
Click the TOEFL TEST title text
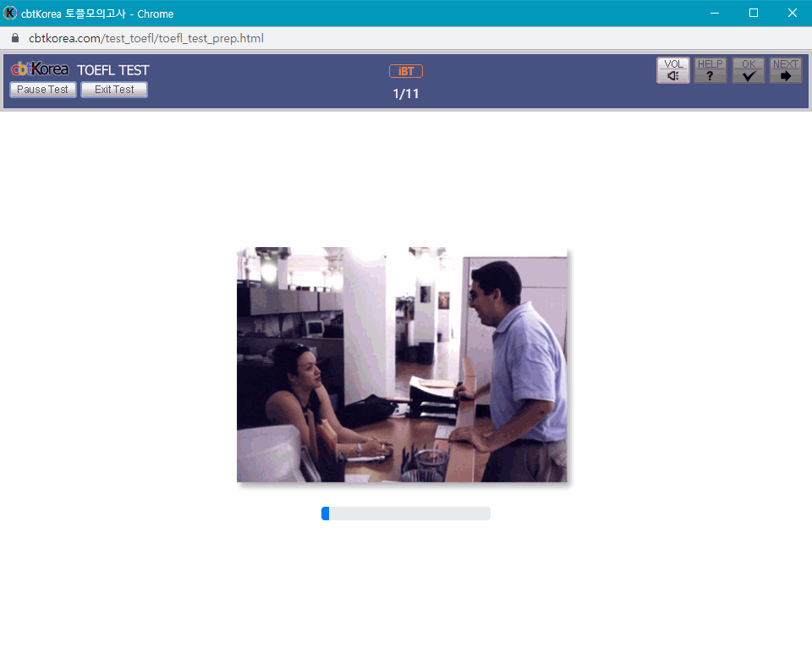pos(113,70)
